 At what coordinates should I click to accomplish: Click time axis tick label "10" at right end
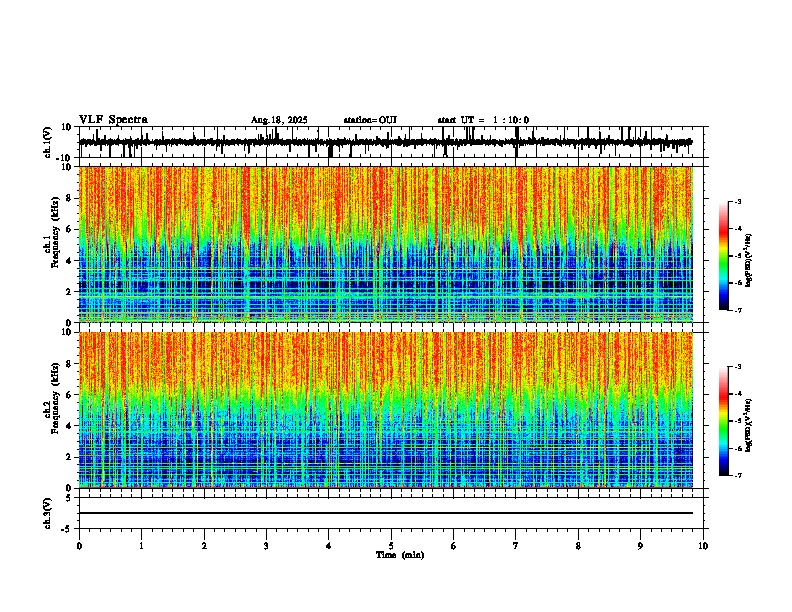tap(703, 546)
